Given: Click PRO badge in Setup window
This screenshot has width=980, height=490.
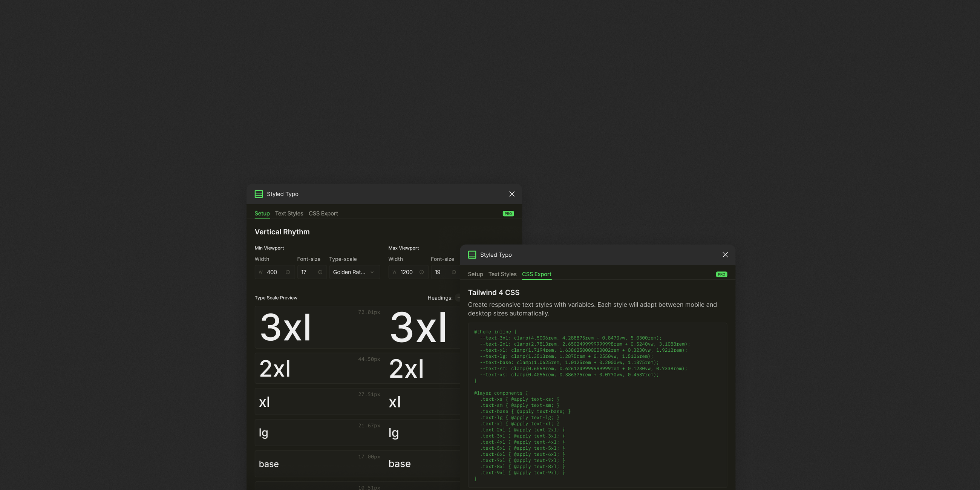Looking at the screenshot, I should tap(508, 214).
